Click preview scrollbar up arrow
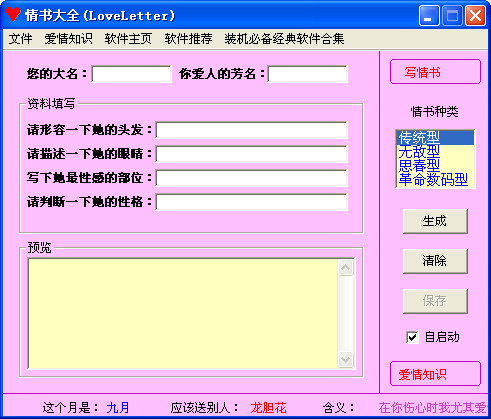The height and width of the screenshot is (419, 491). 345,267
